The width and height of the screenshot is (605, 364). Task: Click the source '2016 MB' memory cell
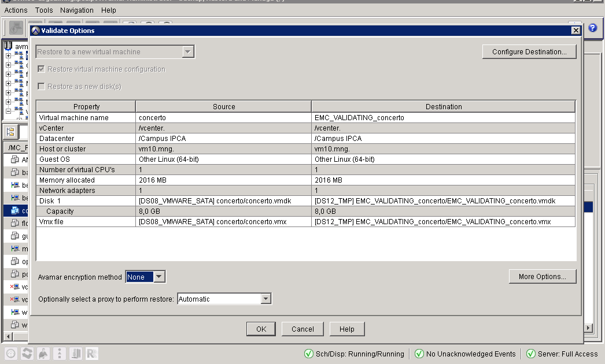[224, 180]
